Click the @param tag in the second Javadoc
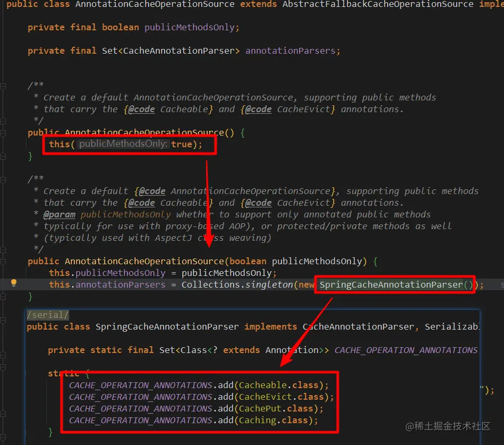The height and width of the screenshot is (445, 504). tap(59, 214)
